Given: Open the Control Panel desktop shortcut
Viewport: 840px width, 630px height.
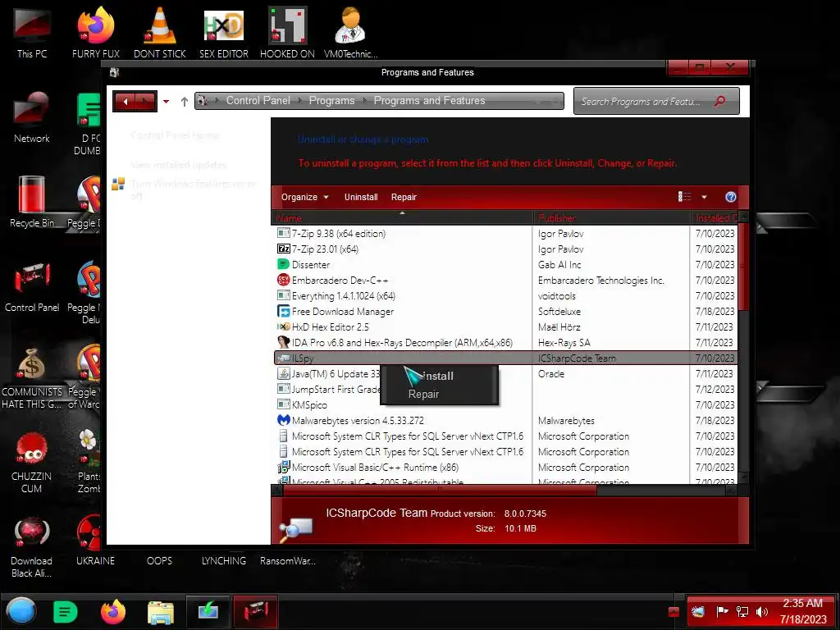Looking at the screenshot, I should click(x=32, y=286).
